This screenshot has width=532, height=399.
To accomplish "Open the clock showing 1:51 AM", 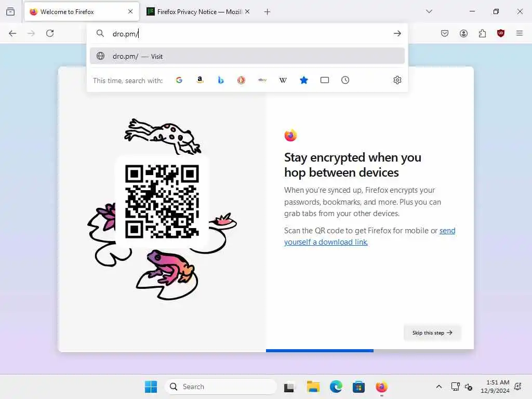I will [495, 387].
